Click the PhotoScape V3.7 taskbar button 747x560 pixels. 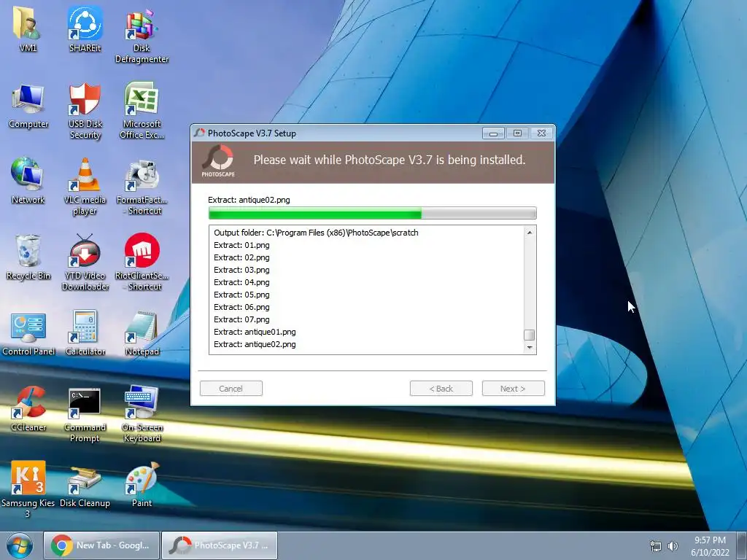click(x=220, y=545)
